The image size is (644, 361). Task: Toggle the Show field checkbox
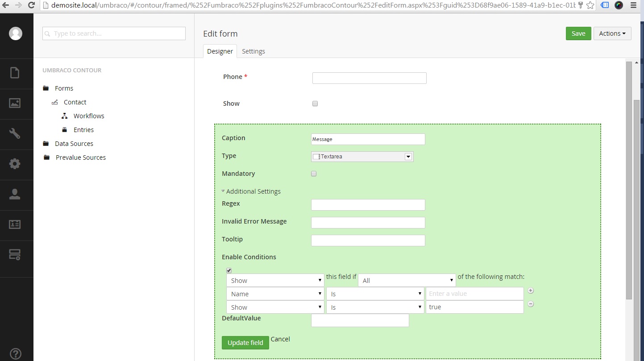coord(315,104)
